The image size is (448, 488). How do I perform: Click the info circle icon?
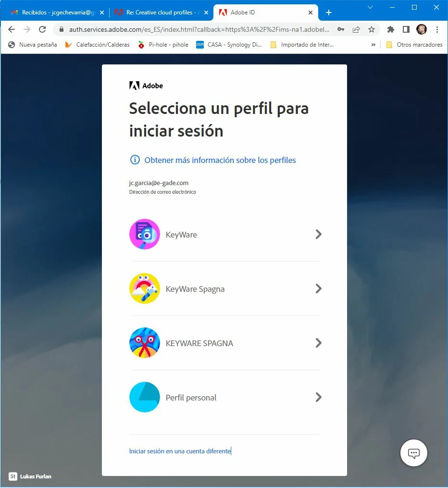pyautogui.click(x=135, y=160)
